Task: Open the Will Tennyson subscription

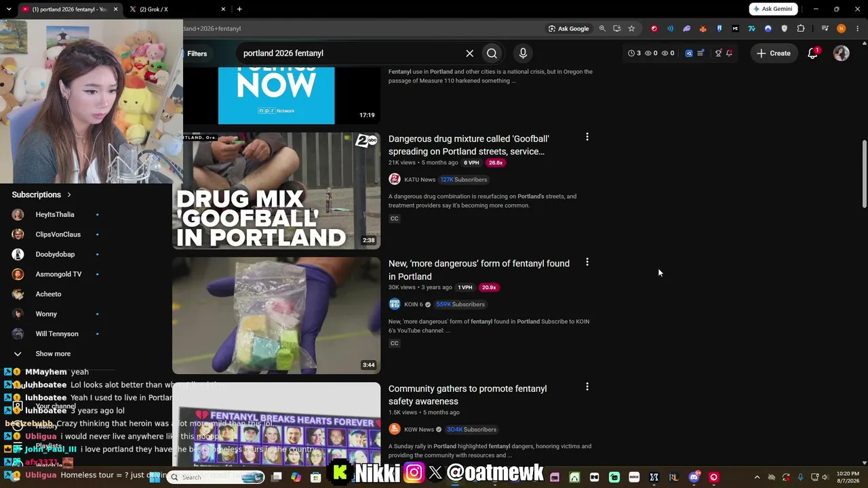Action: pos(57,334)
